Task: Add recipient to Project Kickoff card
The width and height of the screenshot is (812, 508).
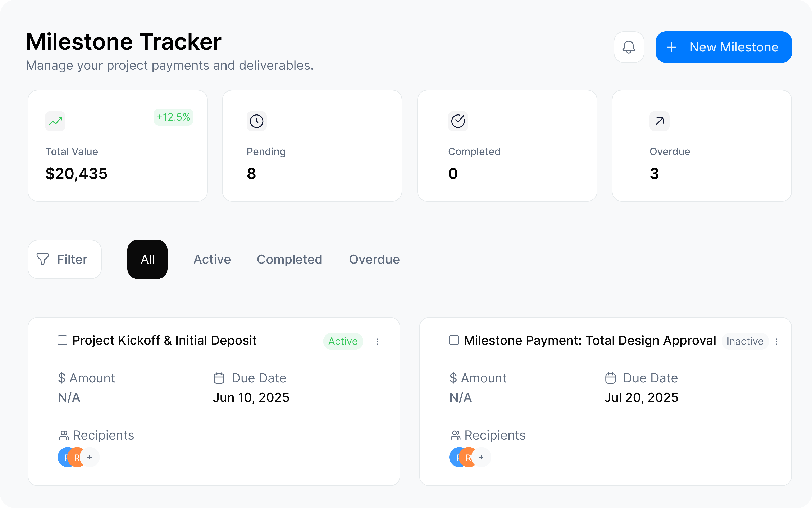Action: click(90, 457)
